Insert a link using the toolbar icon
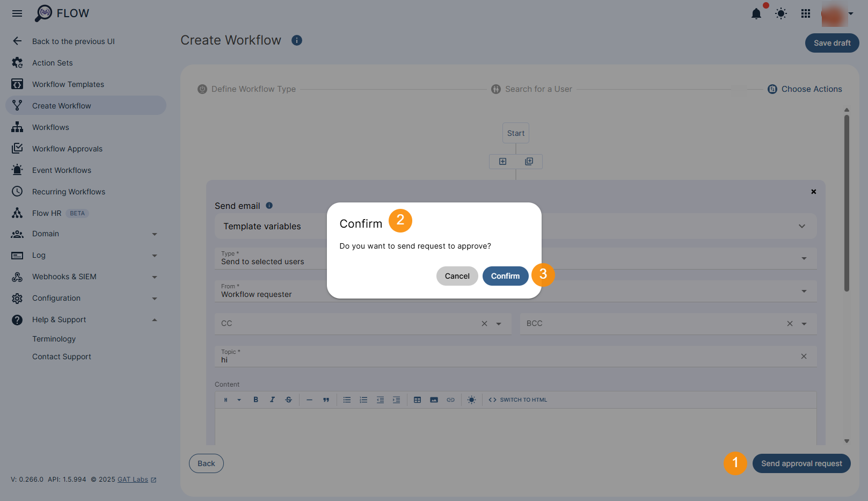The image size is (868, 501). coord(450,400)
